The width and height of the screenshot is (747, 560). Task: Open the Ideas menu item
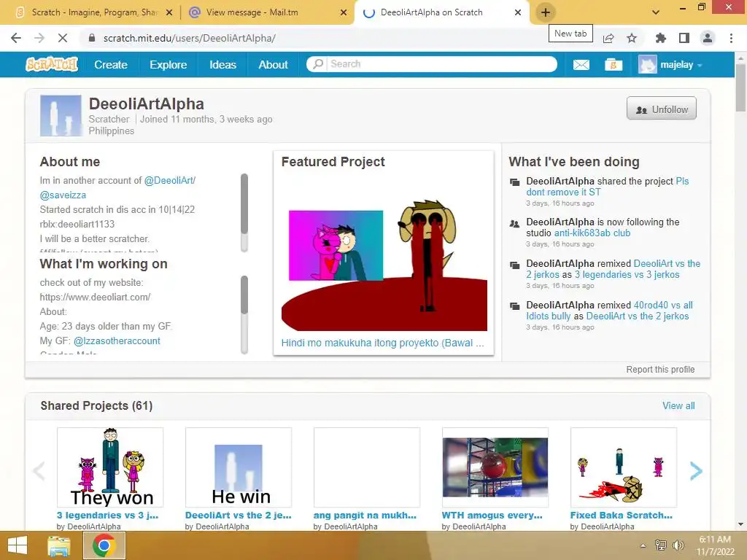(x=222, y=65)
